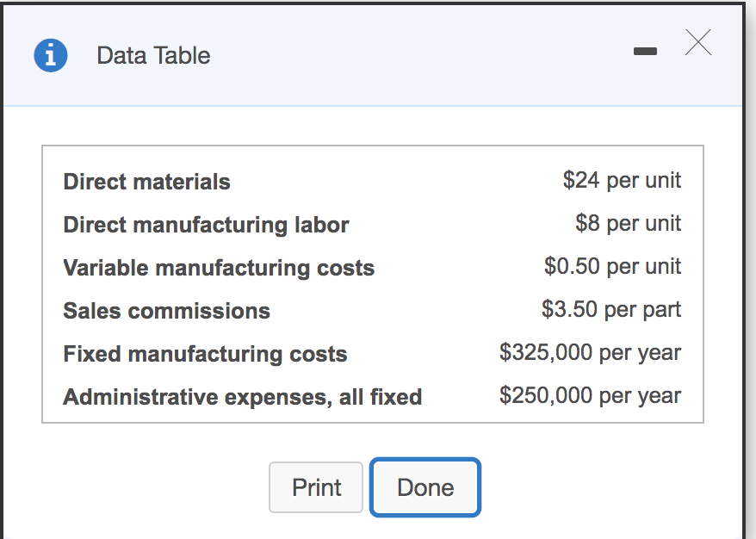Minimize the Data Table dialog
756x539 pixels.
[x=644, y=53]
